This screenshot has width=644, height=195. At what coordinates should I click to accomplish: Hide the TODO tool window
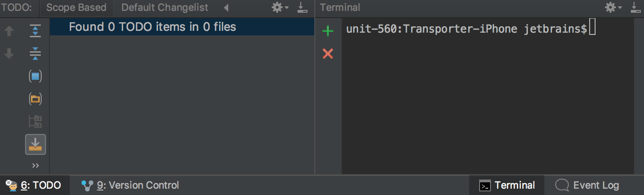(302, 7)
